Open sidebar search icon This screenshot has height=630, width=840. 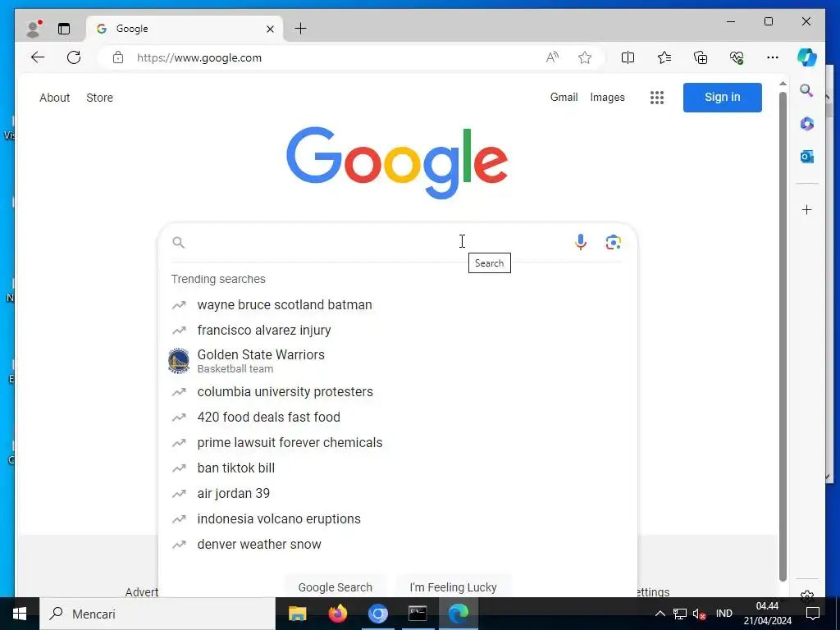coord(807,90)
